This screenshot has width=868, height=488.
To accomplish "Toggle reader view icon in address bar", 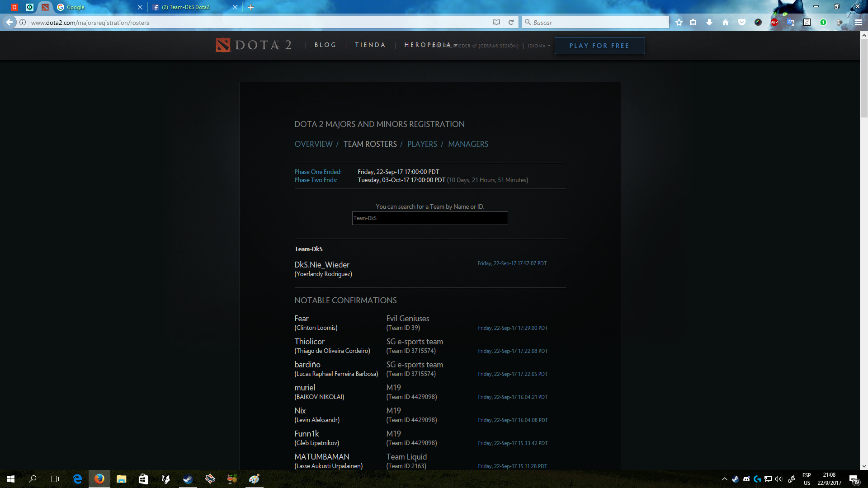I will [496, 22].
